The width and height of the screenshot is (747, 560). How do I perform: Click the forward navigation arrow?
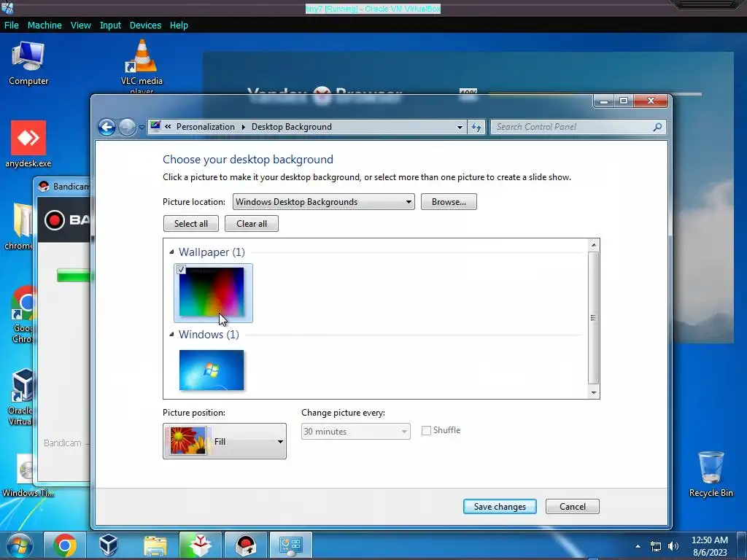click(x=127, y=127)
